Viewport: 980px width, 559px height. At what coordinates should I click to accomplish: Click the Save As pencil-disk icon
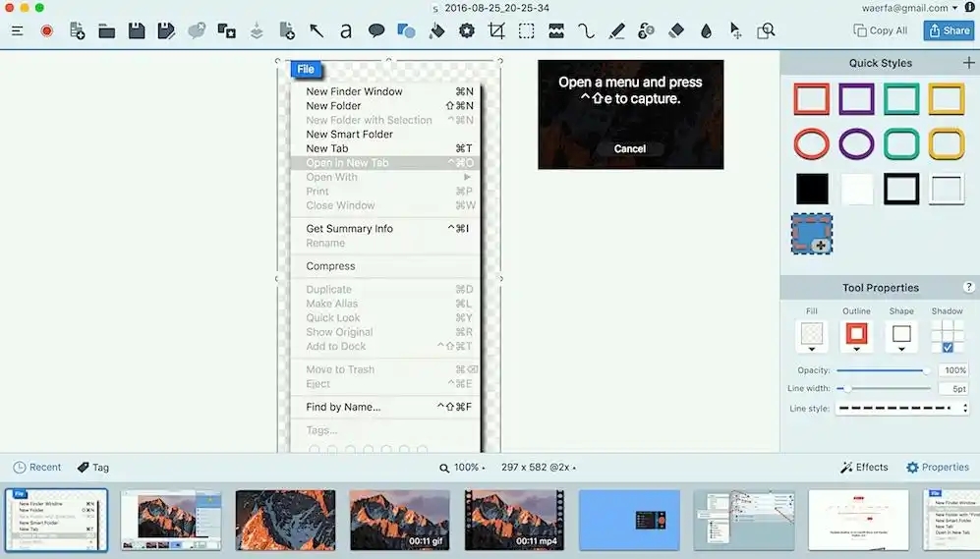(166, 30)
